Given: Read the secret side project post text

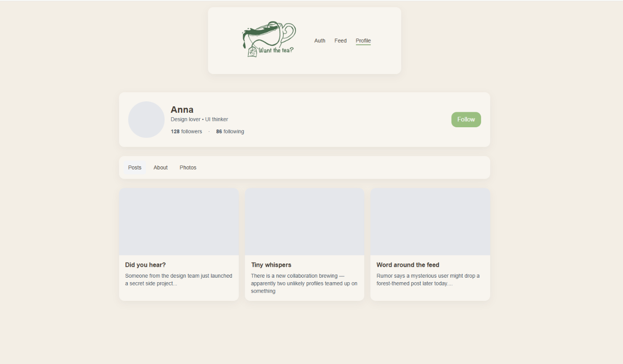Looking at the screenshot, I should tap(179, 279).
